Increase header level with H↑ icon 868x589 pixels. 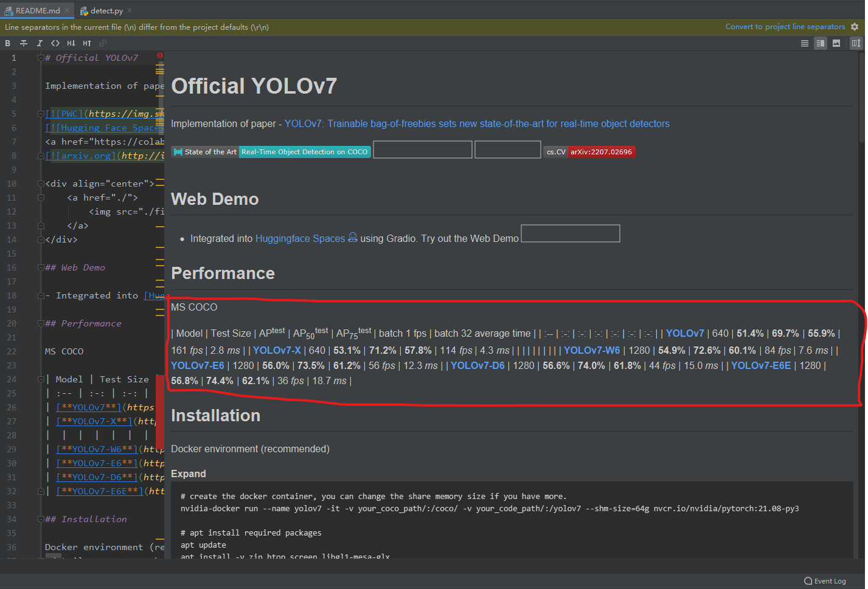point(87,43)
